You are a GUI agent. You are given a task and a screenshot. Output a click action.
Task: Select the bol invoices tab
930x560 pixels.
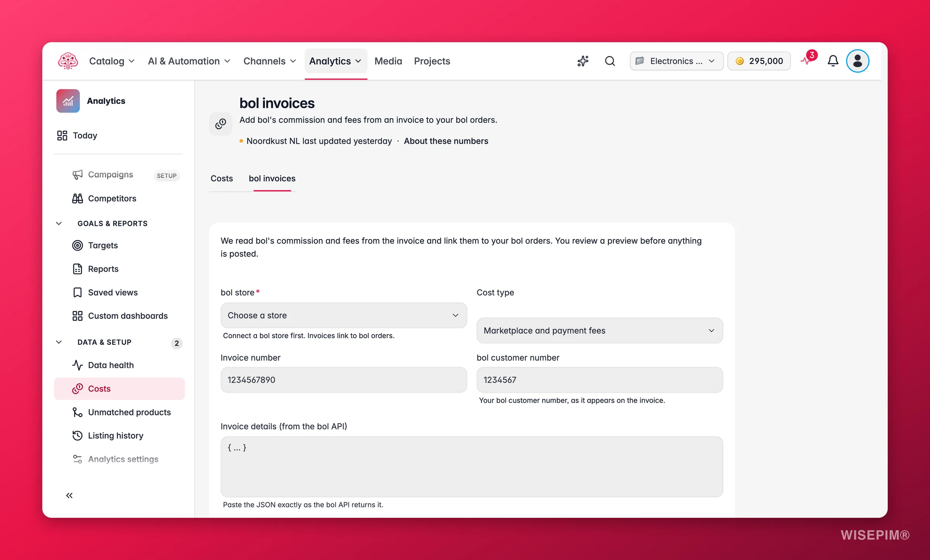click(x=272, y=178)
